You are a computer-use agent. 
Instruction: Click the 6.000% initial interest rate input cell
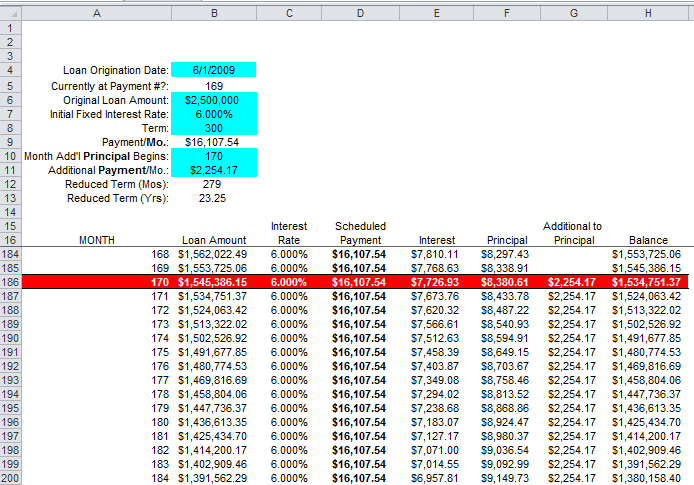pyautogui.click(x=214, y=114)
